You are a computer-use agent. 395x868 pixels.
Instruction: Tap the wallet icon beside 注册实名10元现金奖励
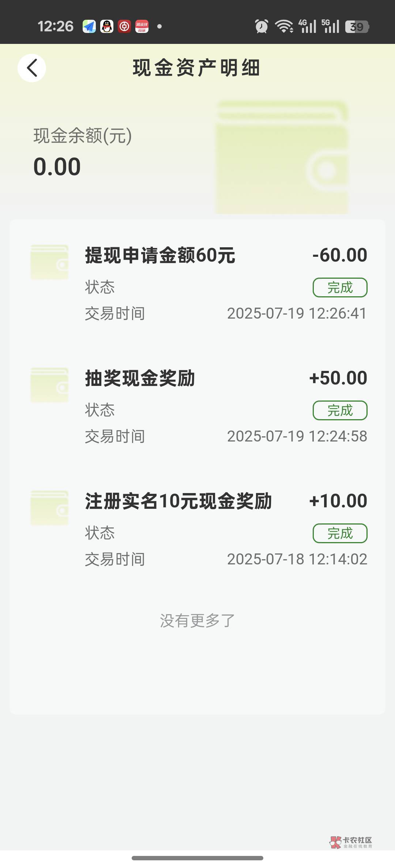coord(49,508)
